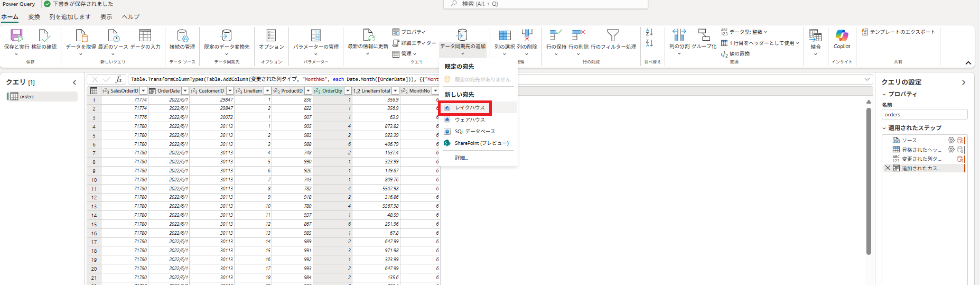Select SharePoint (プレビュー) destination

point(478,143)
